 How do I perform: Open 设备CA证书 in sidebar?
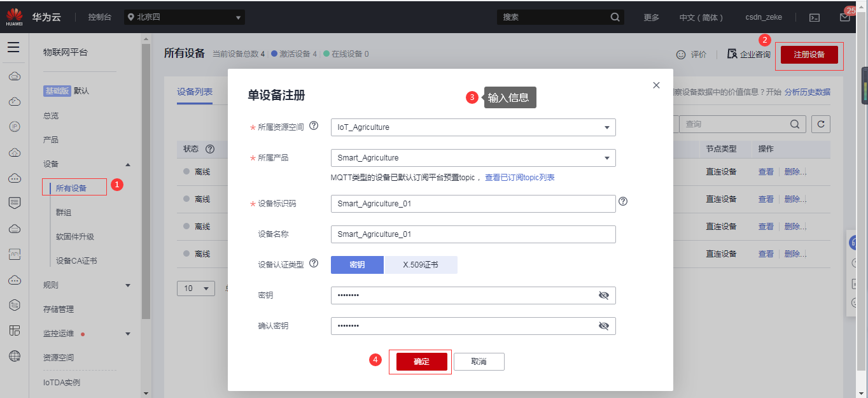76,261
